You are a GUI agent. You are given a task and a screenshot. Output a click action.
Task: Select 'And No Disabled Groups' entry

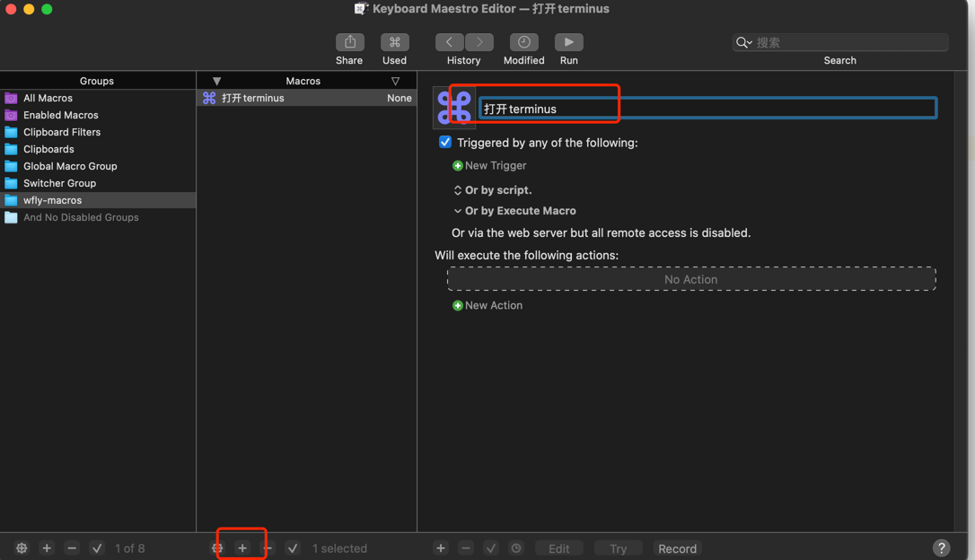[x=98, y=217]
